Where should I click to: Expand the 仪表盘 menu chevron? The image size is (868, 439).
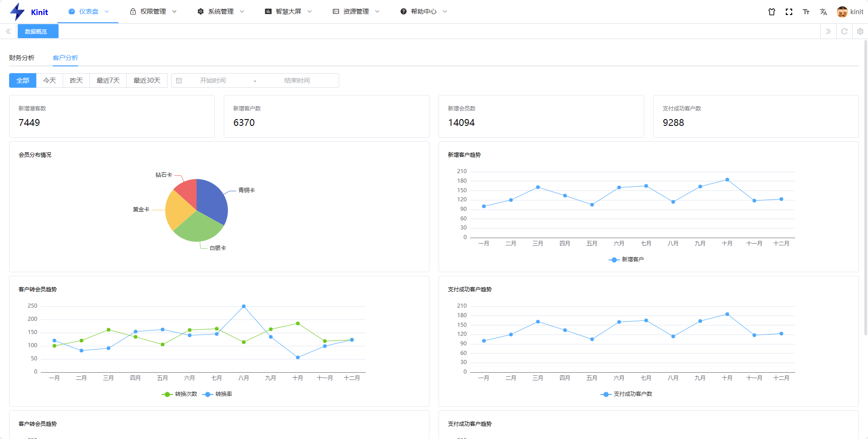pos(107,11)
